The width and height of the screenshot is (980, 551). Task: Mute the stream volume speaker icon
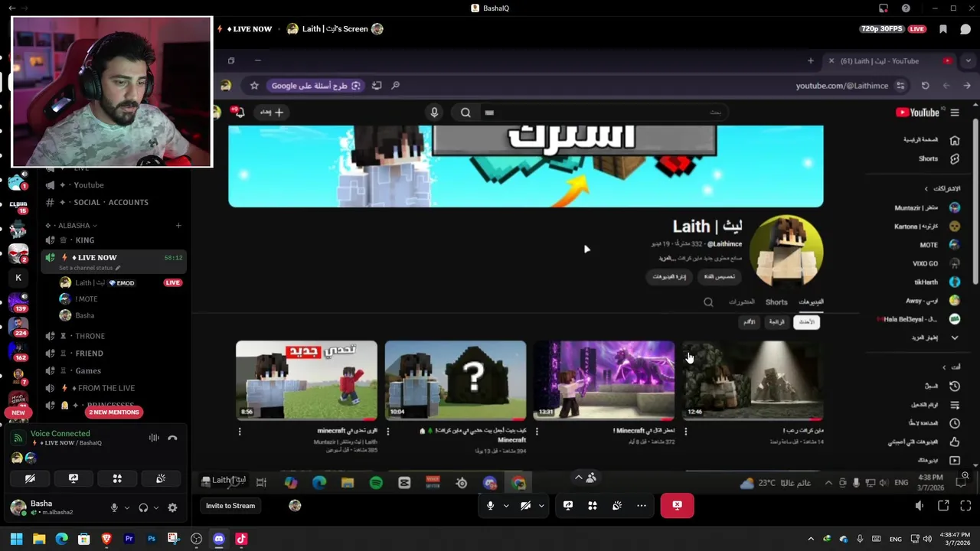(x=920, y=506)
